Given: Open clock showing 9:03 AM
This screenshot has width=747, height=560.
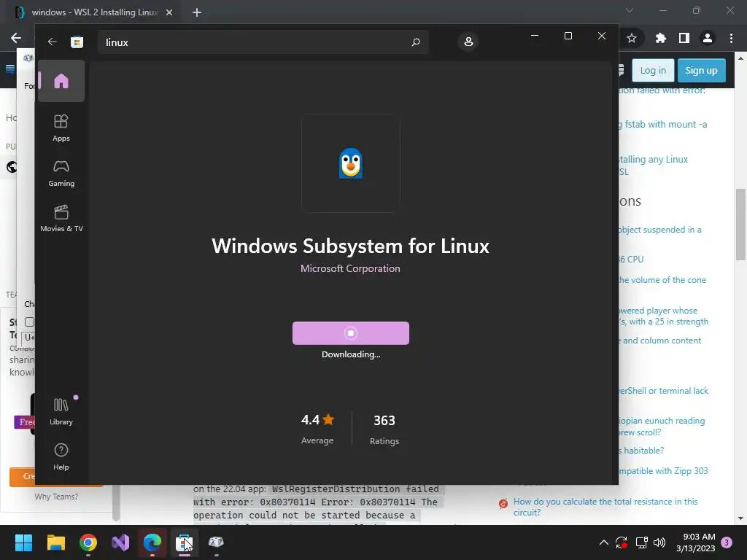Looking at the screenshot, I should [x=695, y=542].
